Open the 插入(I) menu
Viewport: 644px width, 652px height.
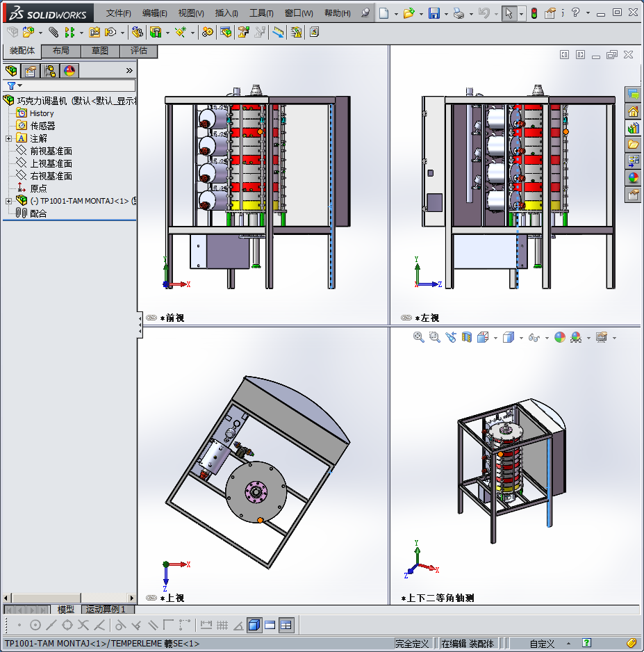226,13
